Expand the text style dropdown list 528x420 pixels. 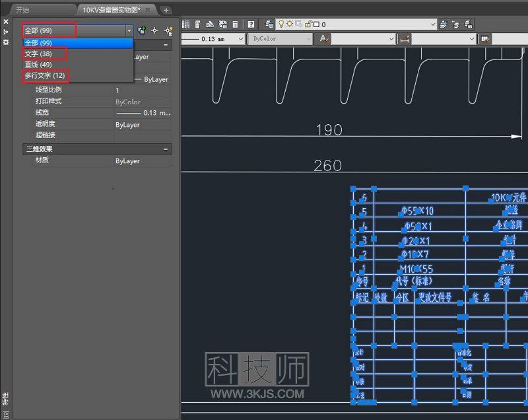(391, 39)
